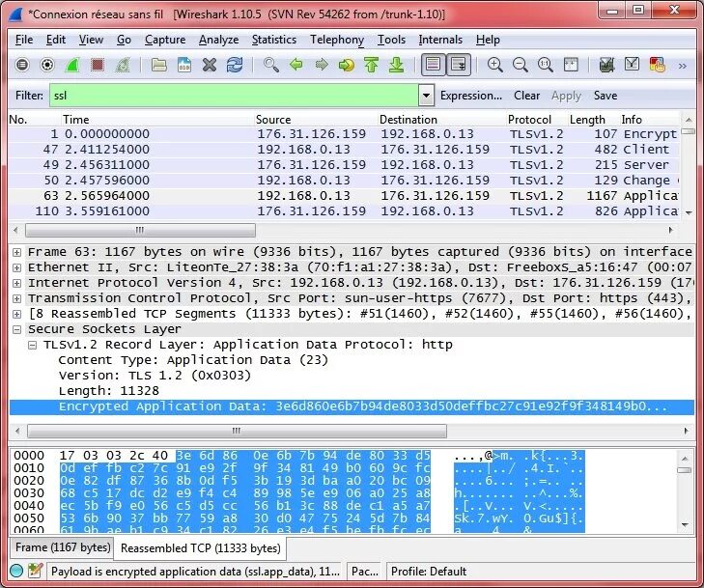
Task: Open the Capture menu
Action: 165,40
